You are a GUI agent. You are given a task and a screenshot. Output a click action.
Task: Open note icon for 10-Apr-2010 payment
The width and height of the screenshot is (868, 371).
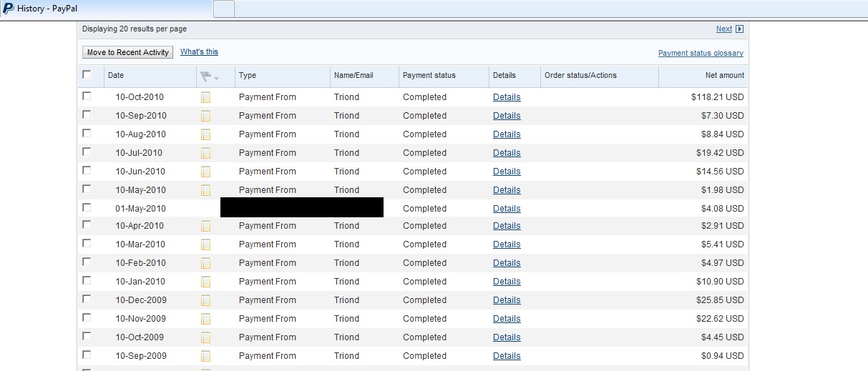(206, 226)
